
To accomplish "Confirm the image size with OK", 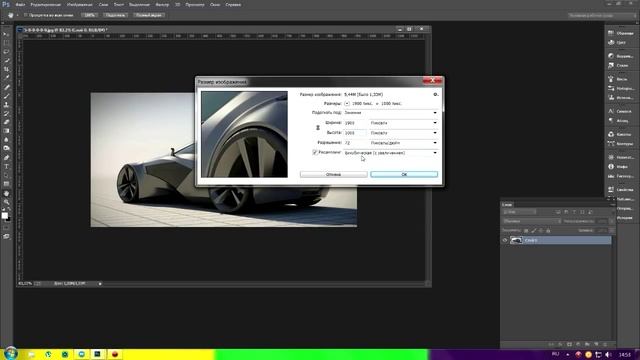I will 404,174.
